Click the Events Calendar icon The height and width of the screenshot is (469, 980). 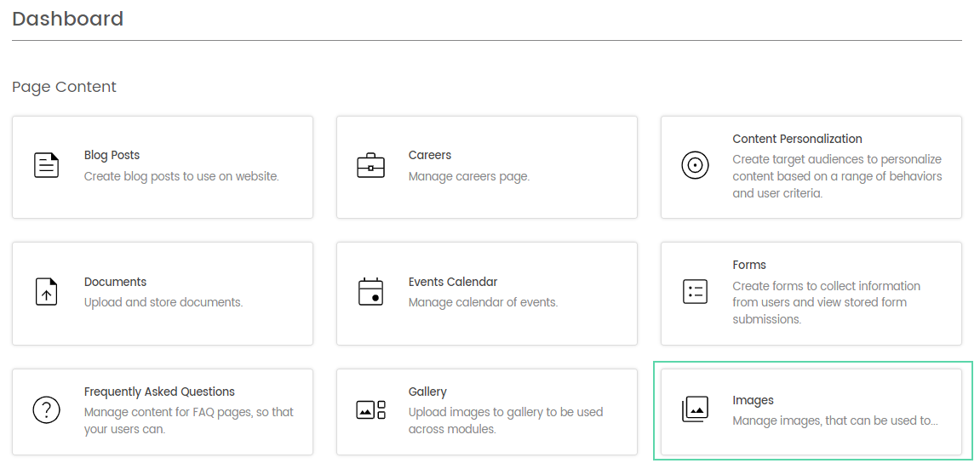coord(370,292)
